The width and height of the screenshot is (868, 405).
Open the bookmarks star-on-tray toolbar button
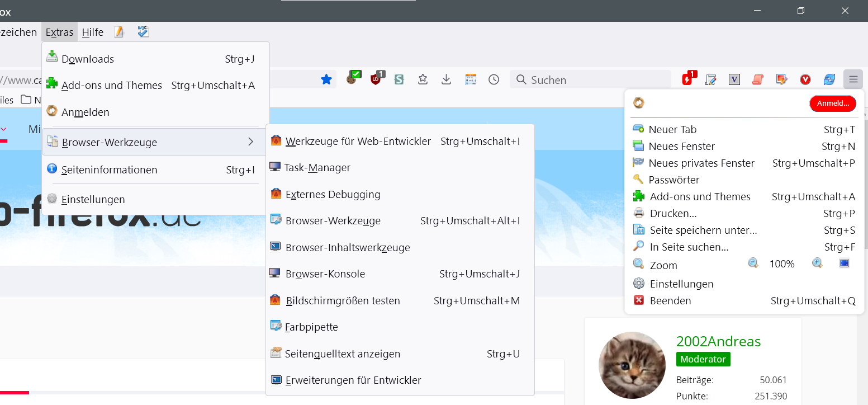423,80
